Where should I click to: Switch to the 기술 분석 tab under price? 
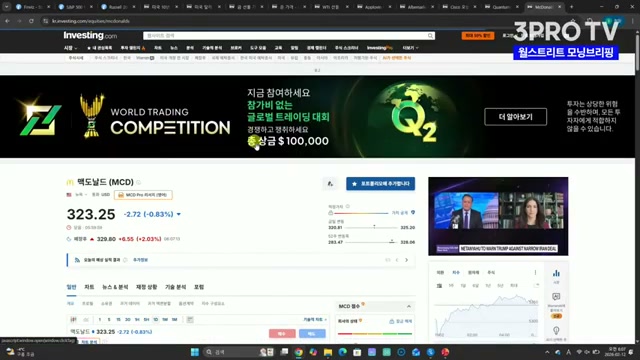coord(176,287)
